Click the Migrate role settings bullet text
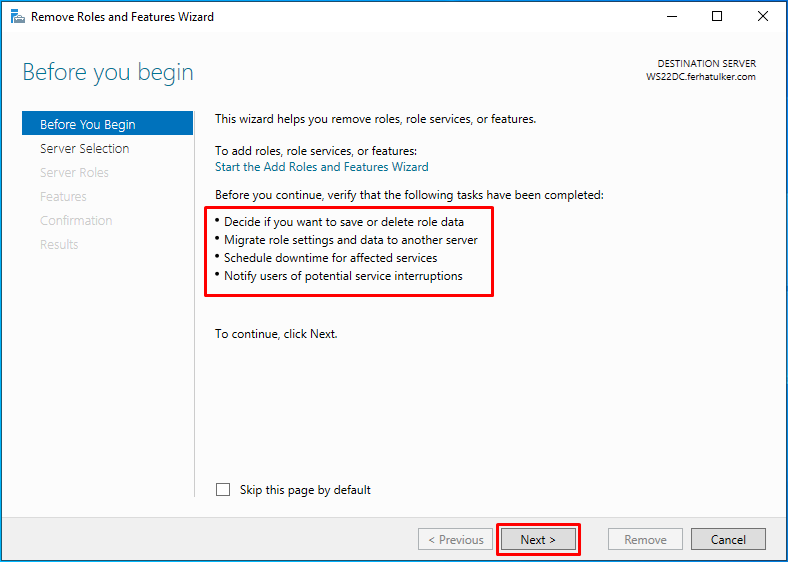Image resolution: width=788 pixels, height=562 pixels. [x=351, y=240]
